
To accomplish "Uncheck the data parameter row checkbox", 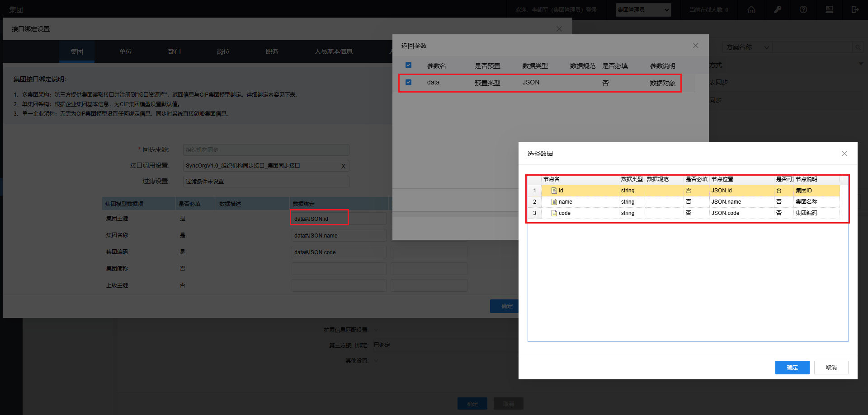I will coord(408,82).
